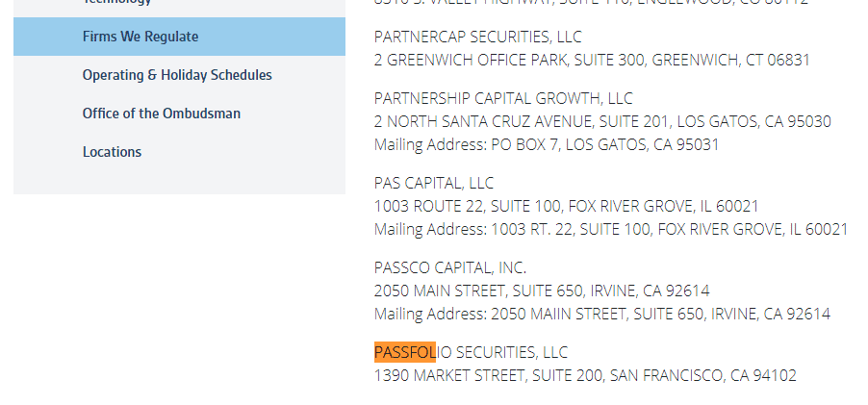Open the Firms We Regulate menu item
This screenshot has height=405, width=868.
click(x=140, y=37)
